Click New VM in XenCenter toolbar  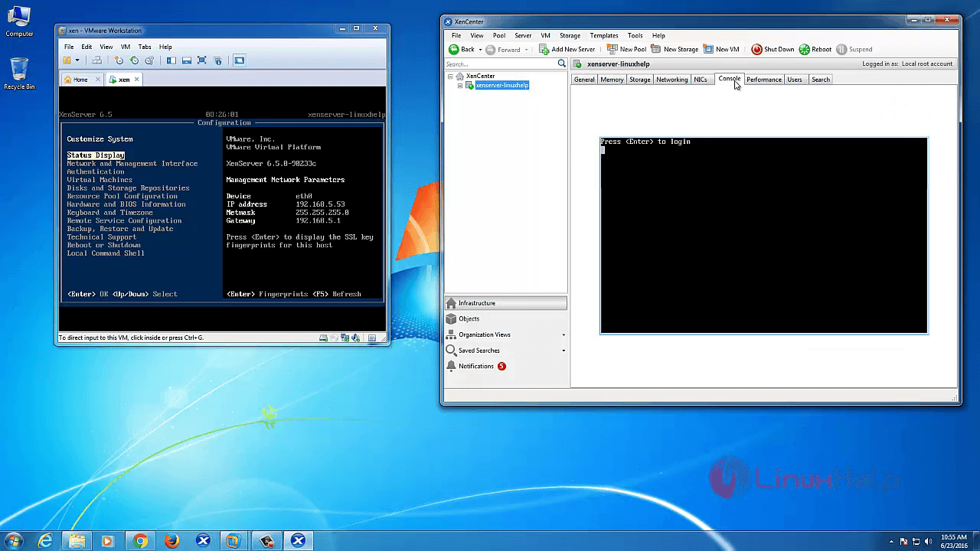tap(720, 49)
